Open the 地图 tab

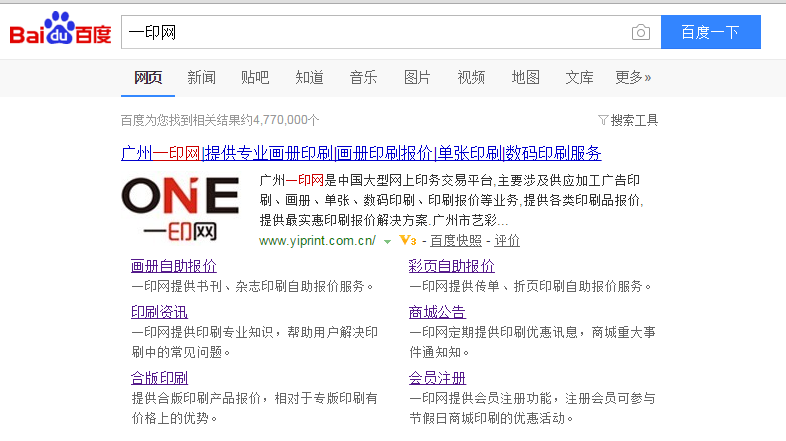point(525,78)
